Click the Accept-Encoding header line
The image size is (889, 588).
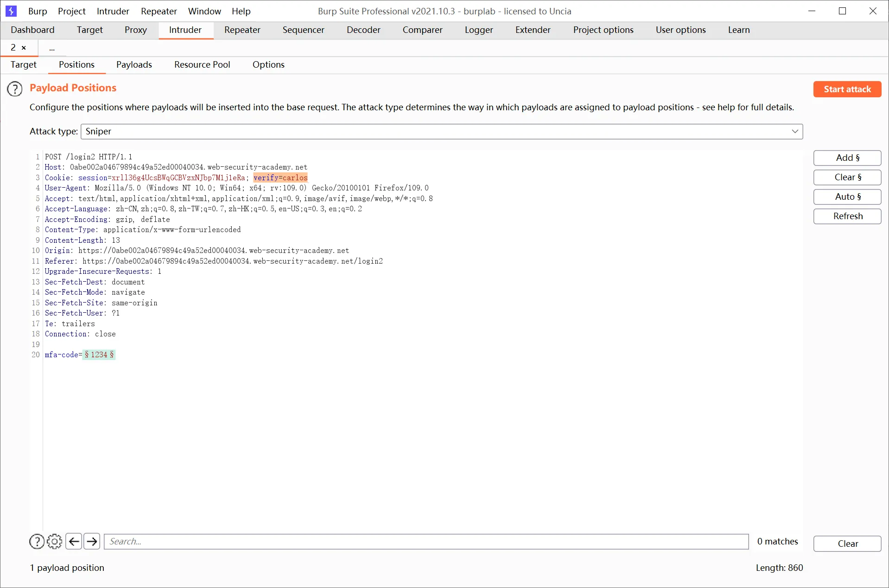pos(108,219)
